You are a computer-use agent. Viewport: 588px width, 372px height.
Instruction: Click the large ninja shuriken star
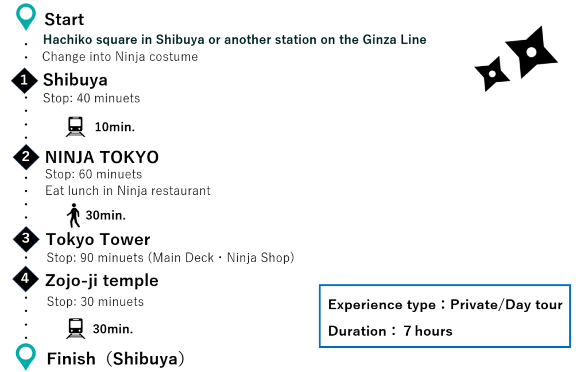point(531,52)
